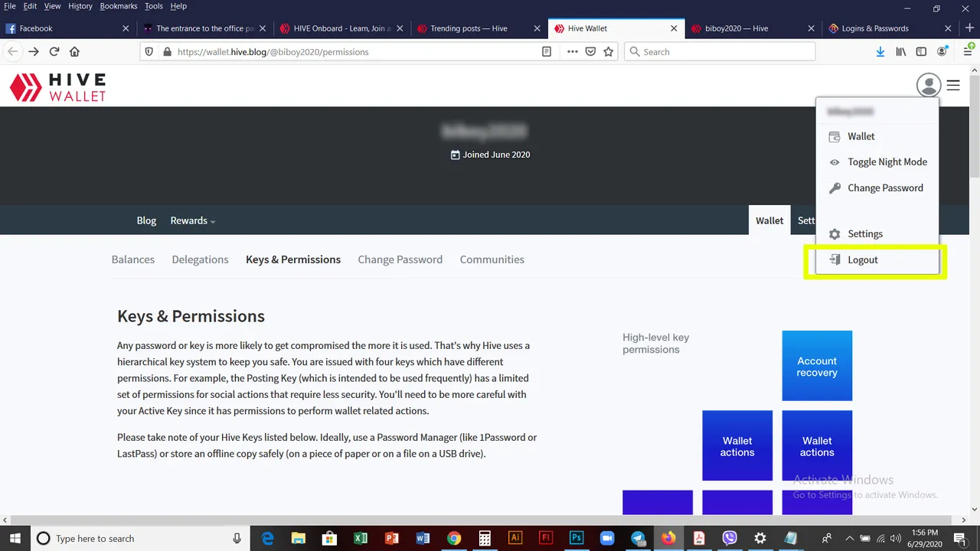Launch Telegram from the taskbar
980x551 pixels.
click(x=638, y=538)
